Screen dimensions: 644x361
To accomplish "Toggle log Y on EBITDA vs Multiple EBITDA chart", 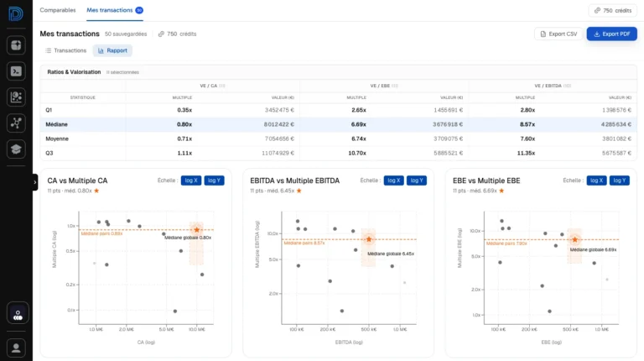I will 417,180.
